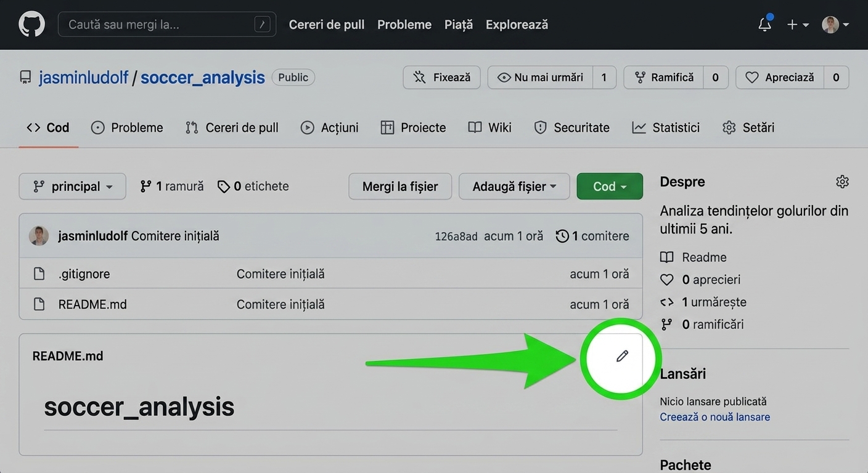Click the commit history clock icon
Viewport: 868px width, 473px height.
coord(562,236)
